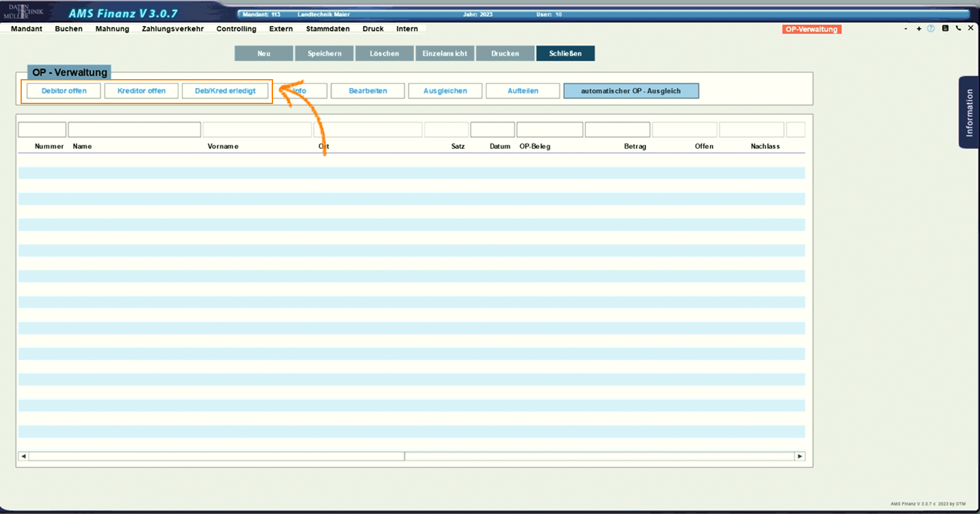The image size is (980, 514).
Task: Start automatischer OP-Ausgleich
Action: coord(631,91)
